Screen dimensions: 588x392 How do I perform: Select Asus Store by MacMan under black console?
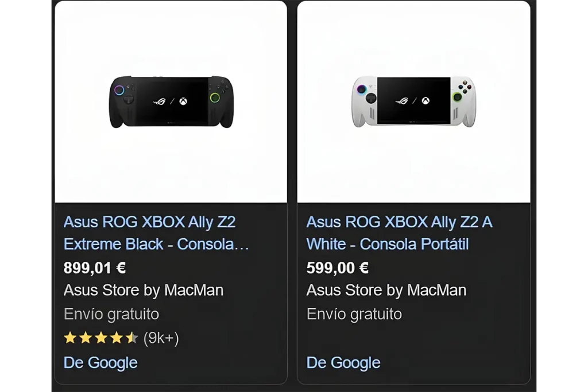click(x=143, y=290)
